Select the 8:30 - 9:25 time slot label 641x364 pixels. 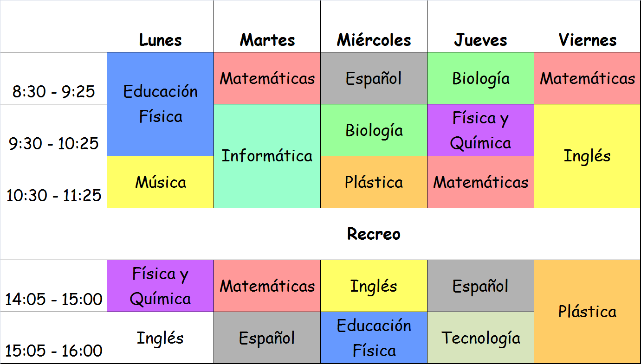[x=54, y=91]
